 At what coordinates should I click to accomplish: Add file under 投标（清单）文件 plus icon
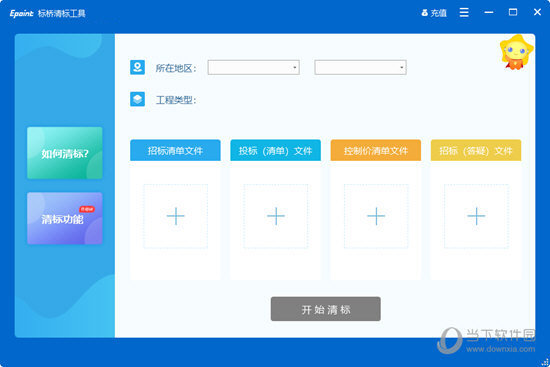(x=276, y=216)
